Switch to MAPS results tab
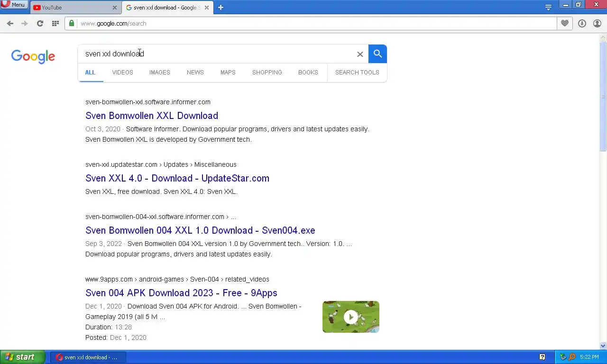607x364 pixels. click(228, 73)
